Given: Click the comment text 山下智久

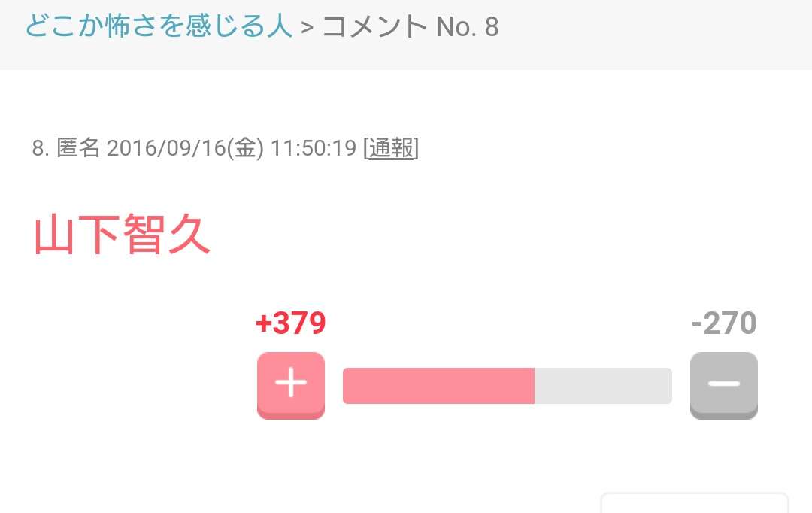Looking at the screenshot, I should (122, 235).
